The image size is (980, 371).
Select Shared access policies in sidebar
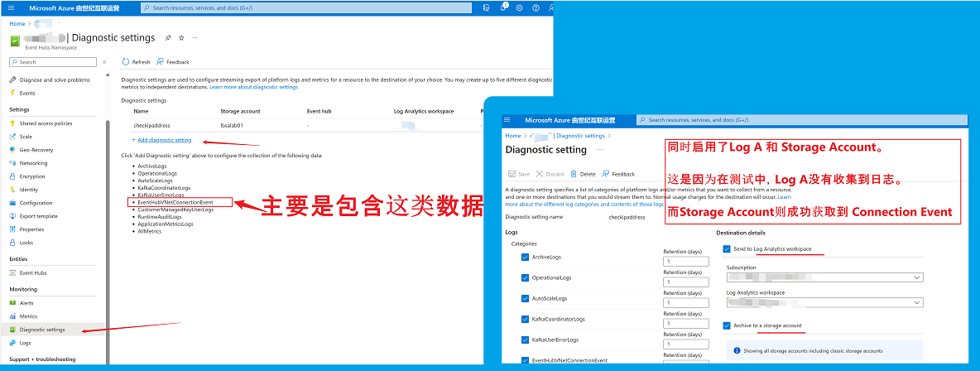point(46,123)
